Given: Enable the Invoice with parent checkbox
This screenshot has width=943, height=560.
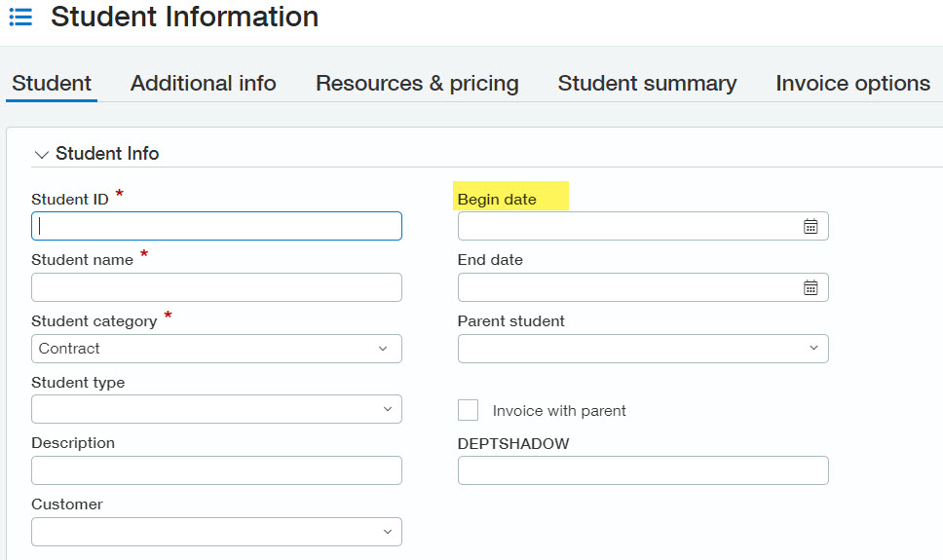Looking at the screenshot, I should 469,410.
